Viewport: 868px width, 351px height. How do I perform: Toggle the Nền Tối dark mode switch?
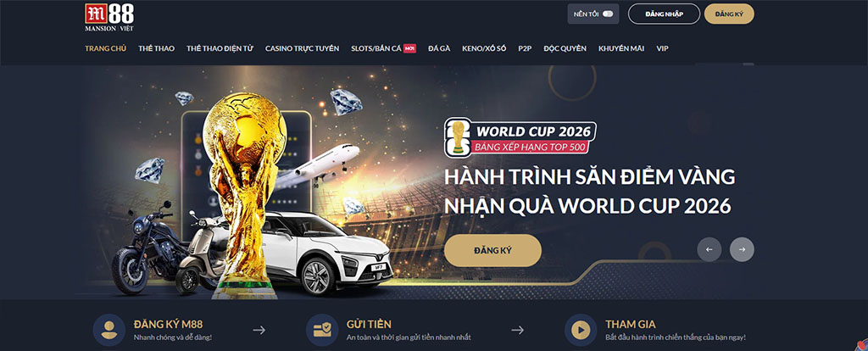click(608, 14)
